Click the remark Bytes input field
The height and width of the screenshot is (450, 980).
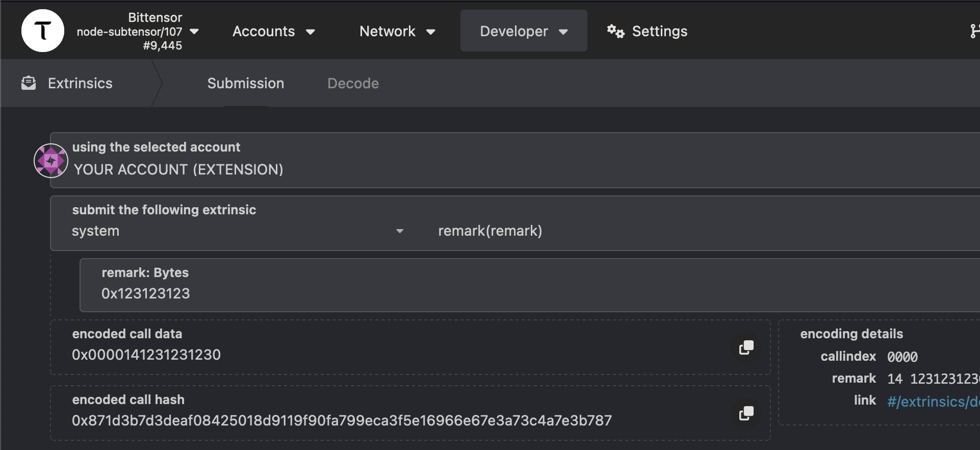pos(530,285)
